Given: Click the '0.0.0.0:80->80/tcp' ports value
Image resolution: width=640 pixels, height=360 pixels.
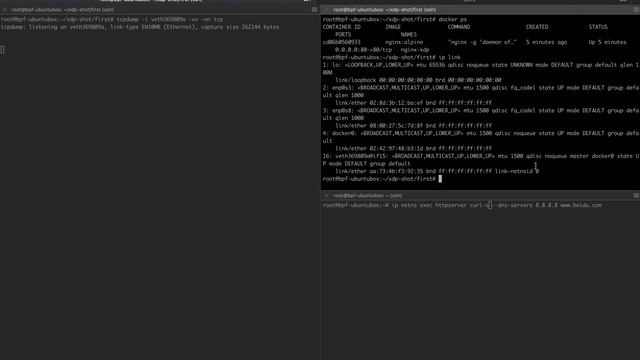Looking at the screenshot, I should (363, 50).
